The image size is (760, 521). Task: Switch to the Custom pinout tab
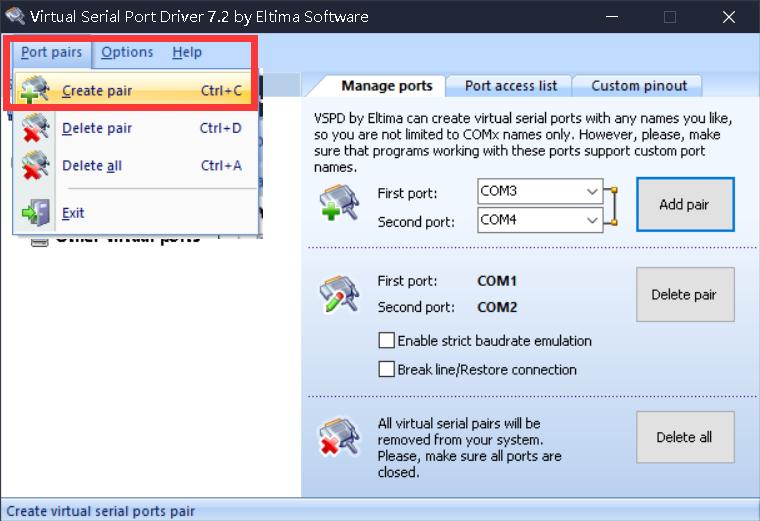[639, 86]
